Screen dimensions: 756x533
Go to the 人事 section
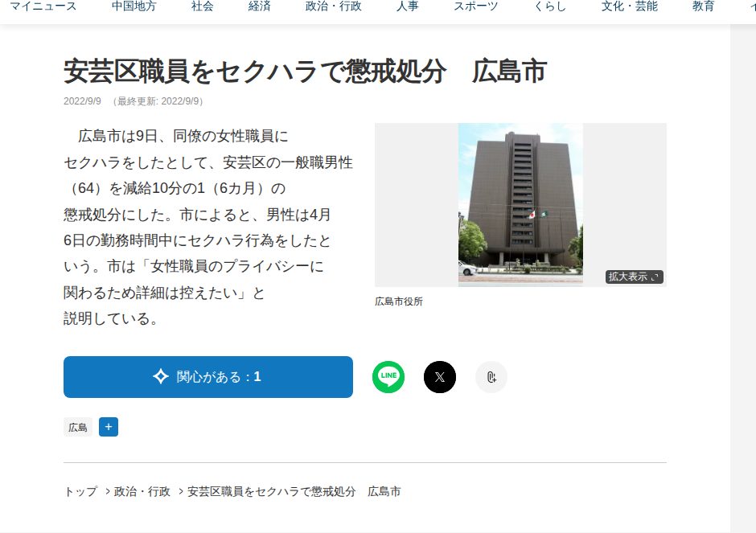pos(408,6)
